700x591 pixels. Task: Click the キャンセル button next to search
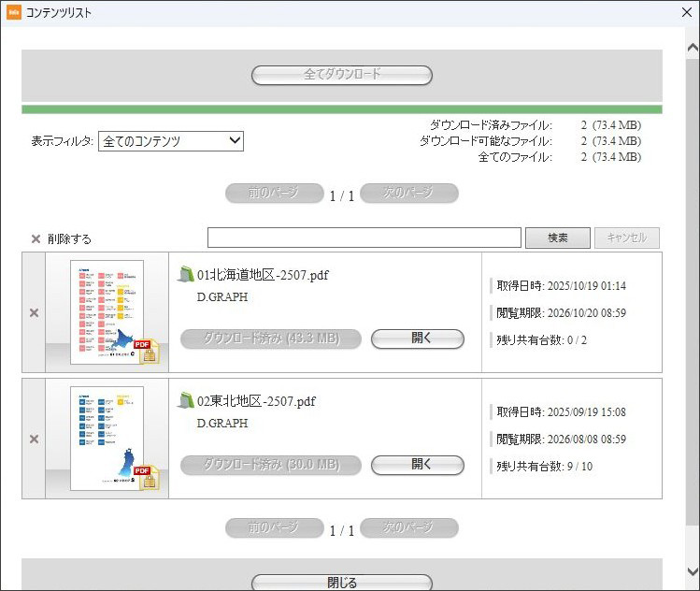pos(627,238)
